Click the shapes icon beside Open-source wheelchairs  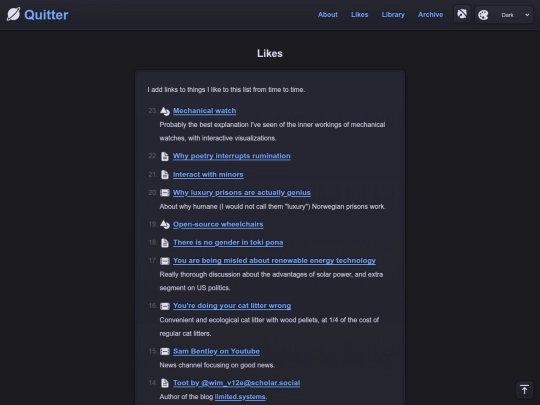pyautogui.click(x=165, y=225)
